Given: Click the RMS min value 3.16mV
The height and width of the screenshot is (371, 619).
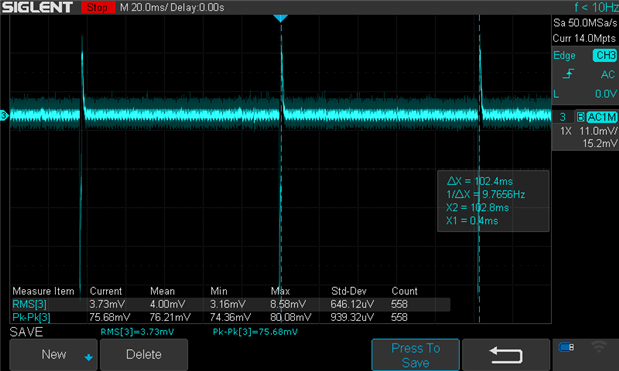Looking at the screenshot, I should (x=228, y=304).
